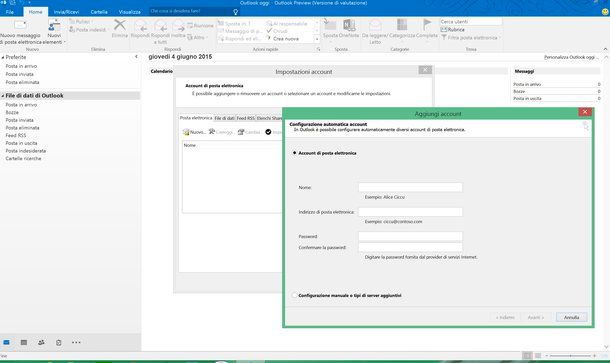Switch to Feed RSS tab in dialog
The image size is (610, 363).
(x=245, y=118)
